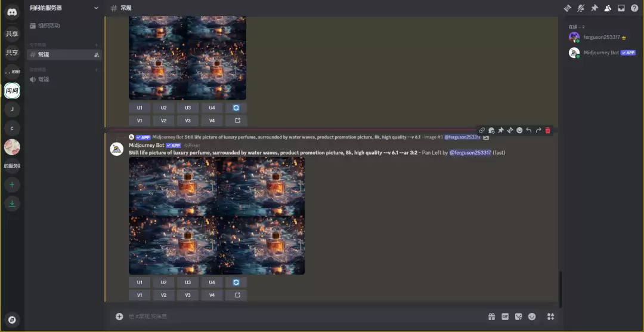This screenshot has width=644, height=332.
Task: Click the reply arrow in message toolbar
Action: coord(529,130)
